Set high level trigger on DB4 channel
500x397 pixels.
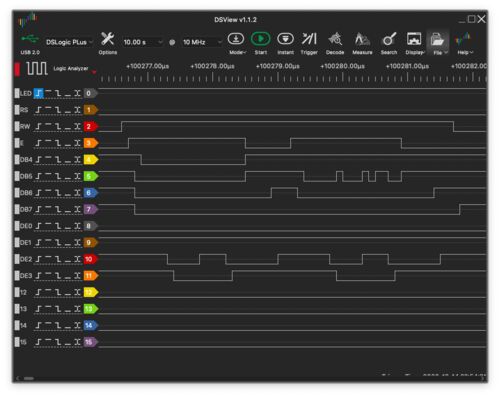point(48,160)
